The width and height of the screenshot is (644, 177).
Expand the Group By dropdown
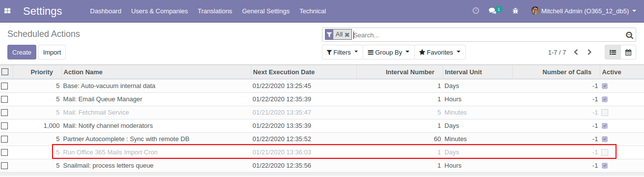click(x=388, y=52)
